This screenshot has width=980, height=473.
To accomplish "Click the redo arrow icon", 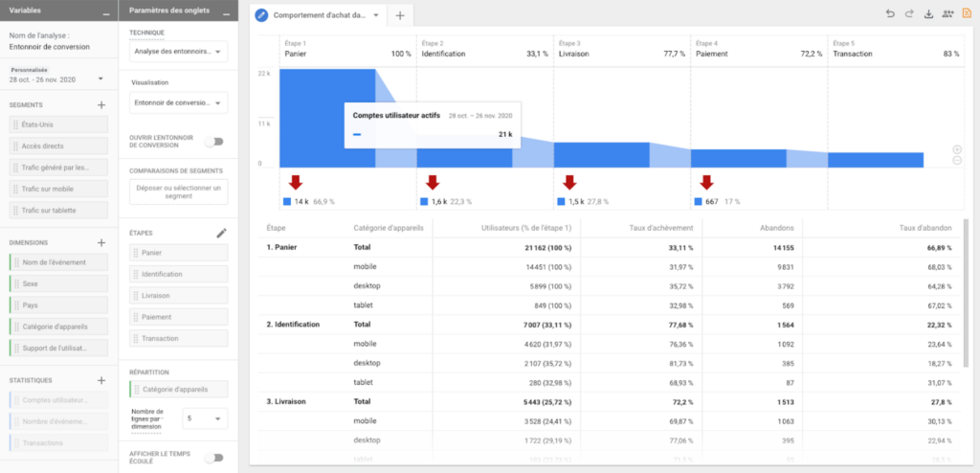I will (909, 14).
